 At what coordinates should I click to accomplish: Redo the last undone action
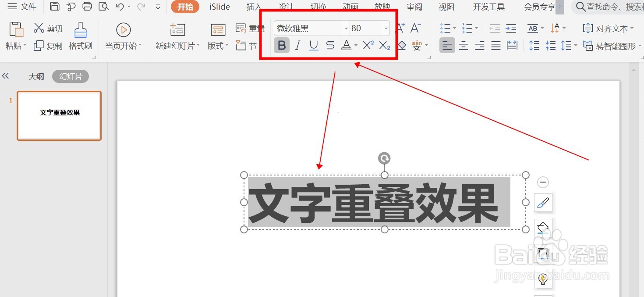141,7
